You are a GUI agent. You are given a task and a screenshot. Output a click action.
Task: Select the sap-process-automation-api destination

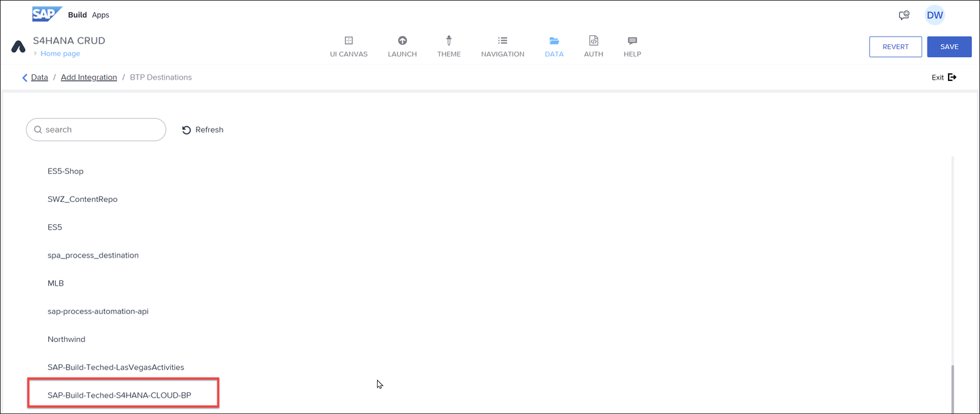pos(98,311)
